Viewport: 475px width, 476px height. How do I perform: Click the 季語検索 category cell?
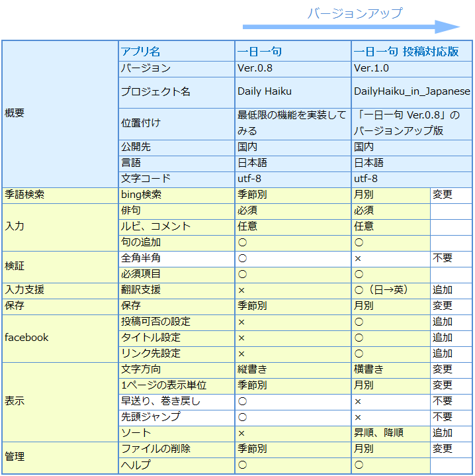(60, 195)
